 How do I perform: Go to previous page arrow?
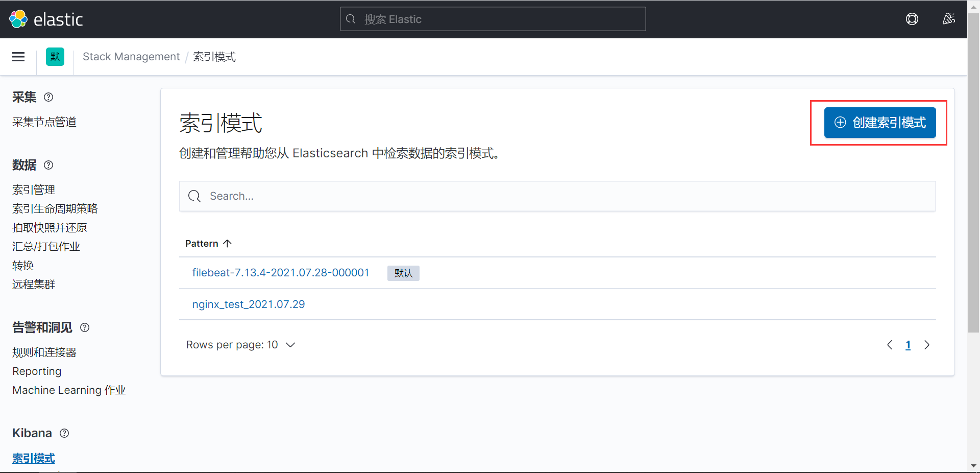tap(890, 345)
